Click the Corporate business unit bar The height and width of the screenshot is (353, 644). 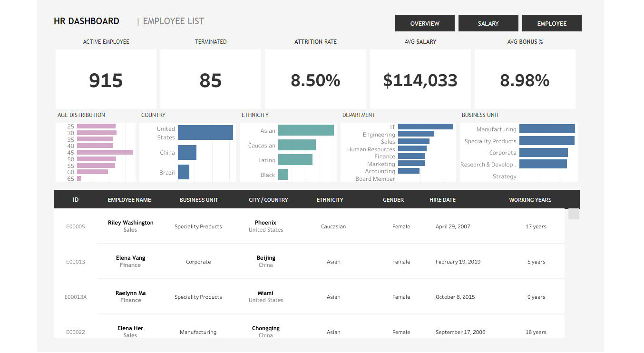pos(543,153)
